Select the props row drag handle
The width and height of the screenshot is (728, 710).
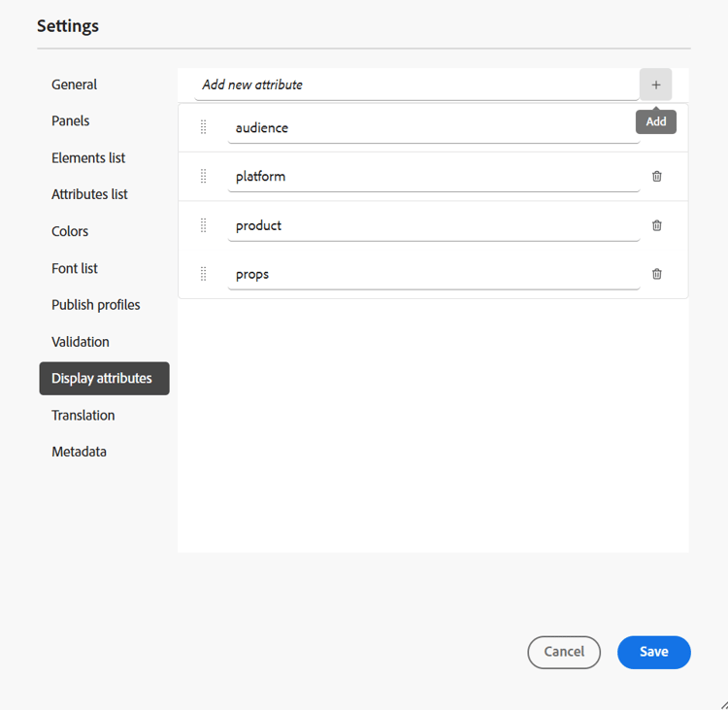pyautogui.click(x=204, y=274)
